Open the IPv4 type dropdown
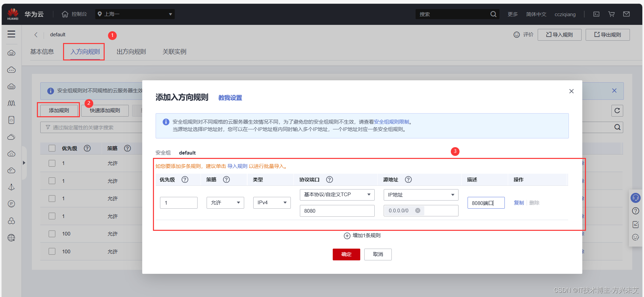 [x=272, y=203]
